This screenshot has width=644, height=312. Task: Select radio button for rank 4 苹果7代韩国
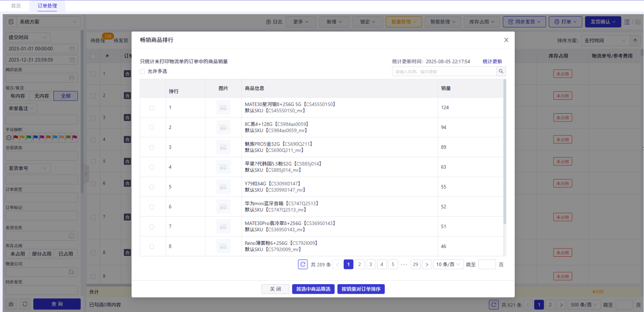click(152, 167)
